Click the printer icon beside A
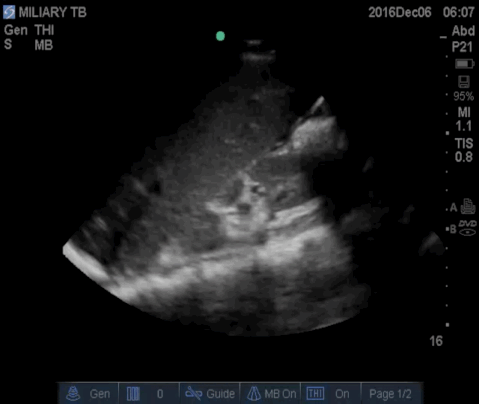Viewport: 479px width, 404px height. 468,207
